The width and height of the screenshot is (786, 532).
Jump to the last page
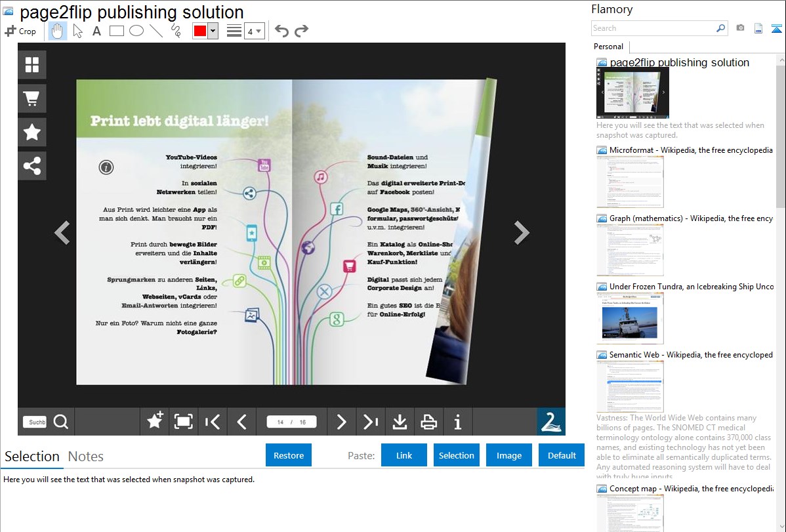pyautogui.click(x=371, y=421)
